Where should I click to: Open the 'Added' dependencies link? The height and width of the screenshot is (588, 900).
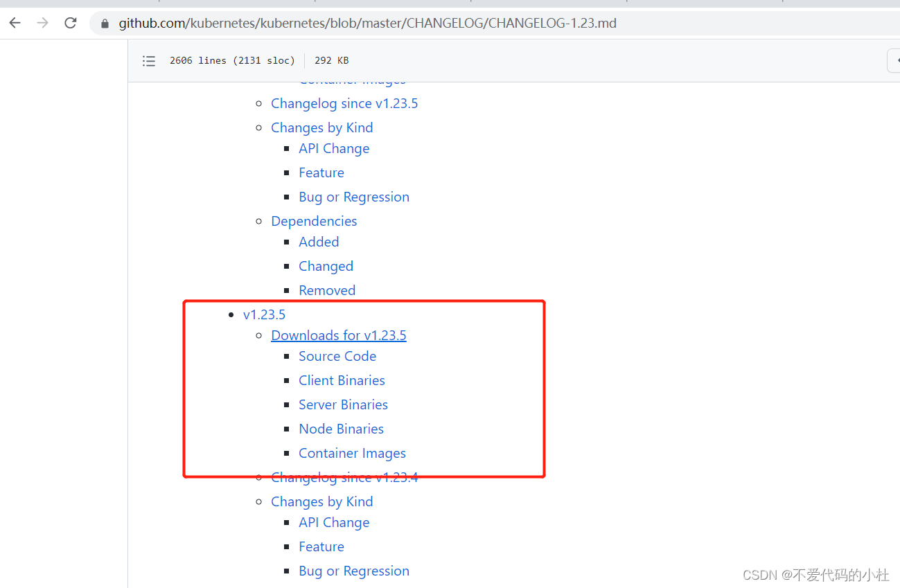(x=319, y=242)
